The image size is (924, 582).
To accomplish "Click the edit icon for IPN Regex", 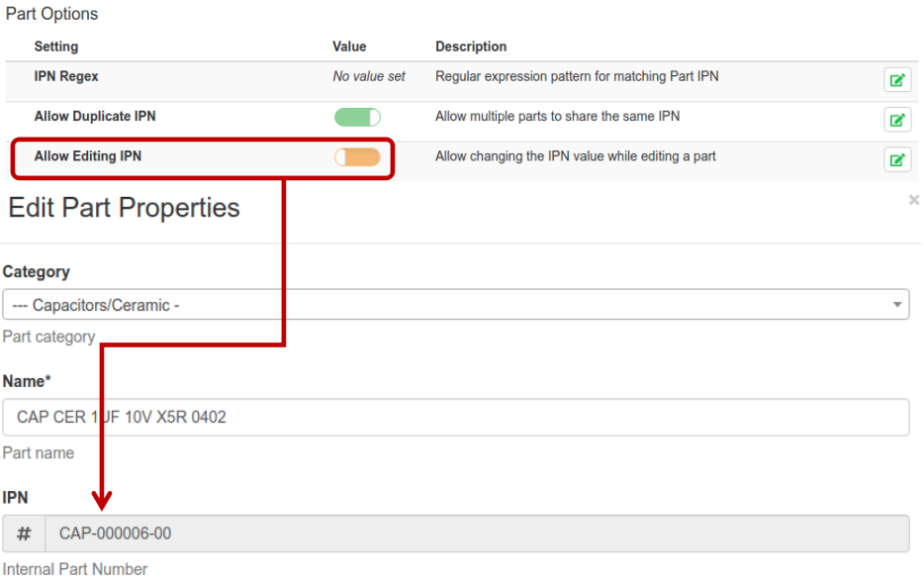I will click(897, 80).
